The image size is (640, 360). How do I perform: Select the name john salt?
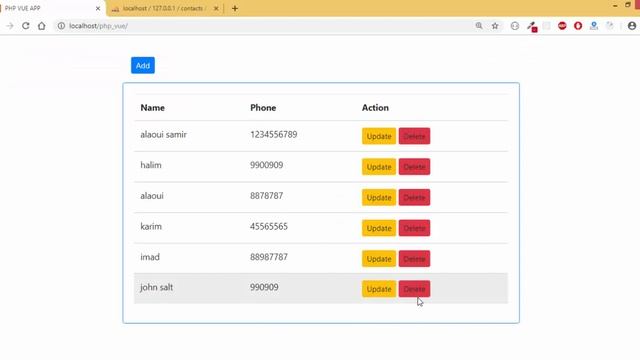(156, 287)
